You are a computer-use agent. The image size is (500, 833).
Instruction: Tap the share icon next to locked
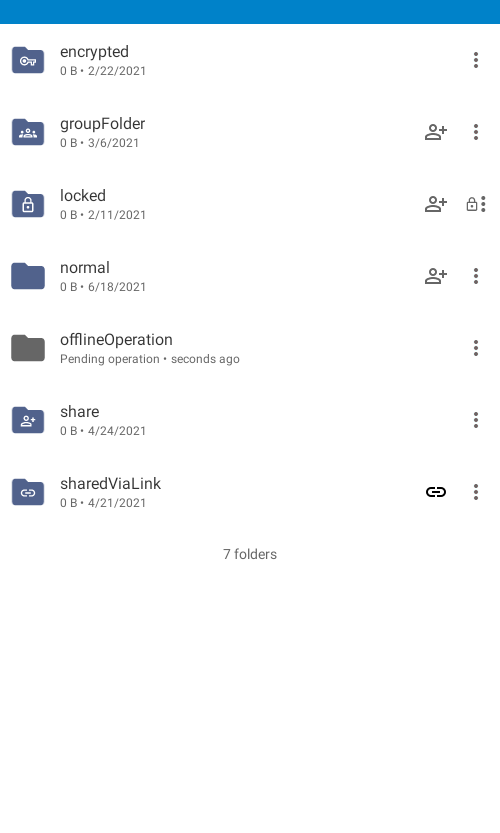point(436,204)
